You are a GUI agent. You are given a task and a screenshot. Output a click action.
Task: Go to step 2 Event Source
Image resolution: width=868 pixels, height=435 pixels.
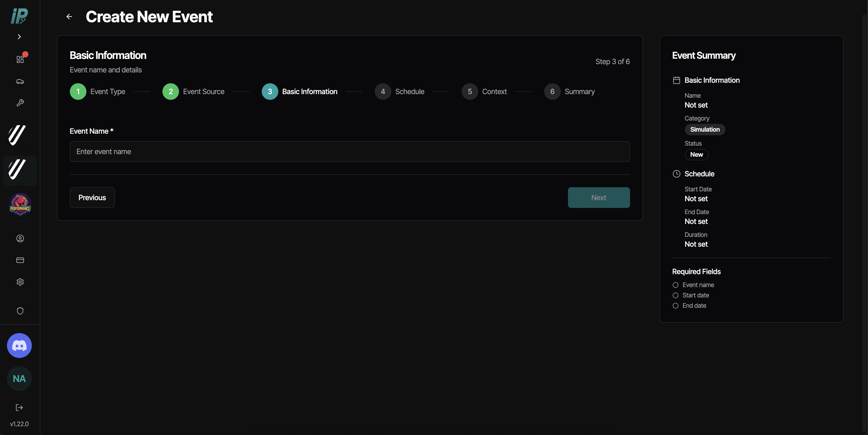point(193,92)
